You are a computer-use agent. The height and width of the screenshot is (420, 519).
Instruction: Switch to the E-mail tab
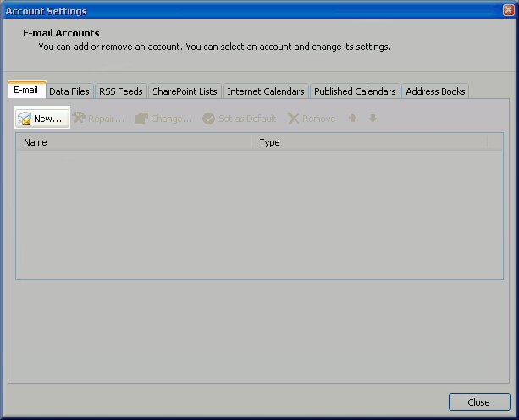click(x=26, y=91)
